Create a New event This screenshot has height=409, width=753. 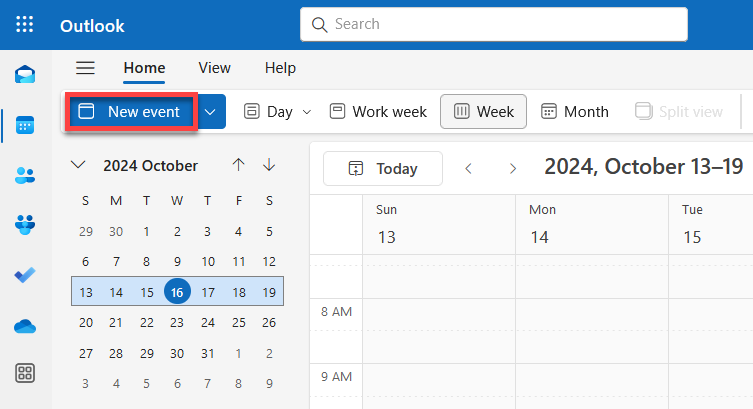click(x=132, y=112)
